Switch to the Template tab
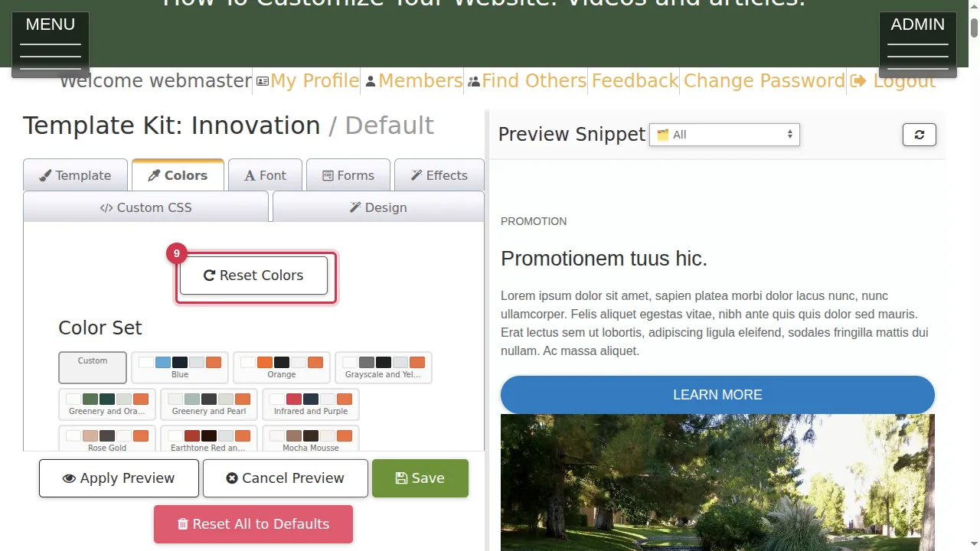The image size is (980, 551). click(x=75, y=175)
